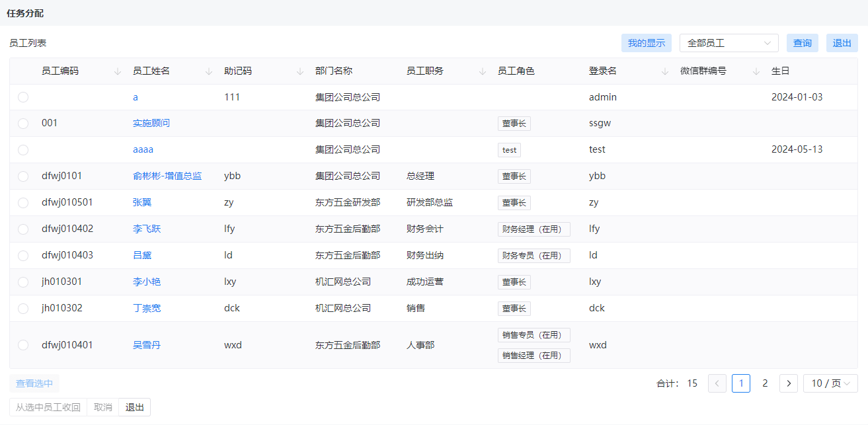Screen dimensions: 868x425
Task: Go to next page arrow
Action: click(789, 383)
